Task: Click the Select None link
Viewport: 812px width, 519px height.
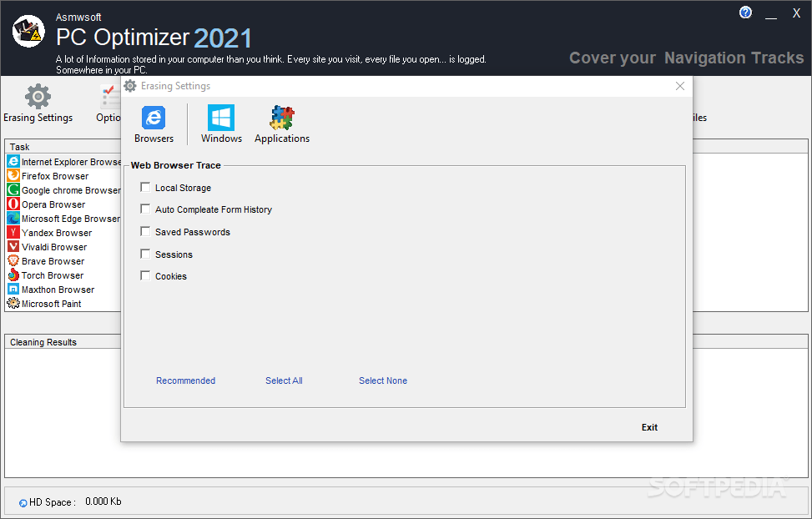Action: (x=383, y=380)
